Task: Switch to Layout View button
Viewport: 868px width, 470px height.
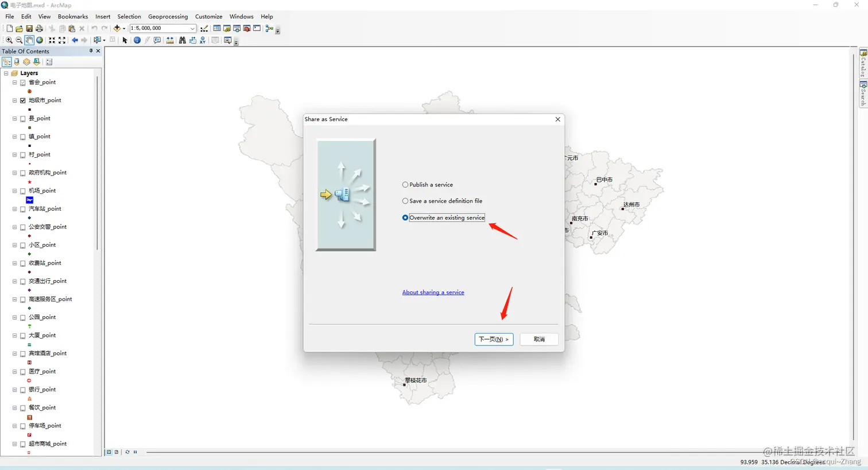Action: click(x=117, y=452)
